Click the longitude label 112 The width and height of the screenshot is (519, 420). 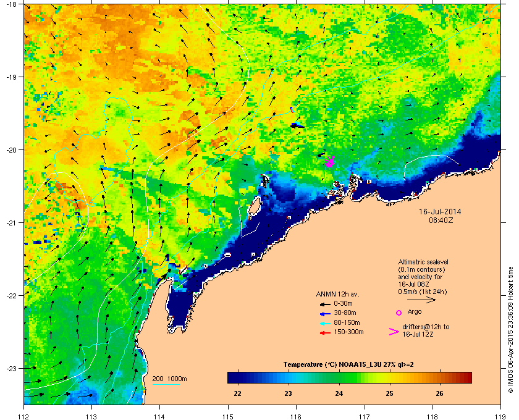24,417
